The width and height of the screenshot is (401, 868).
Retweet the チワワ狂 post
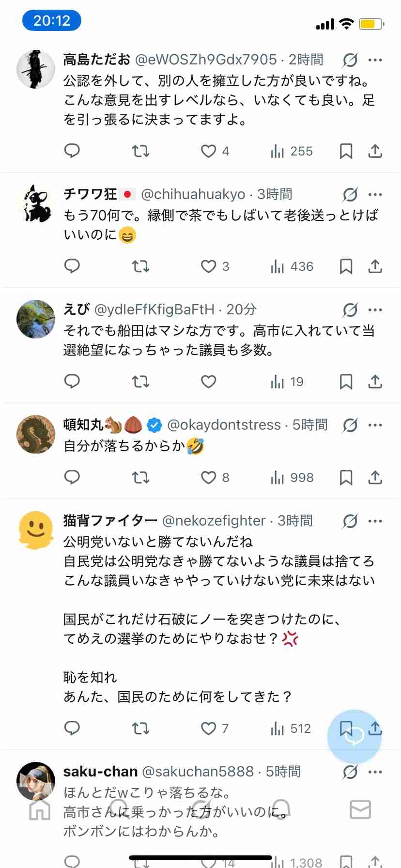click(141, 266)
